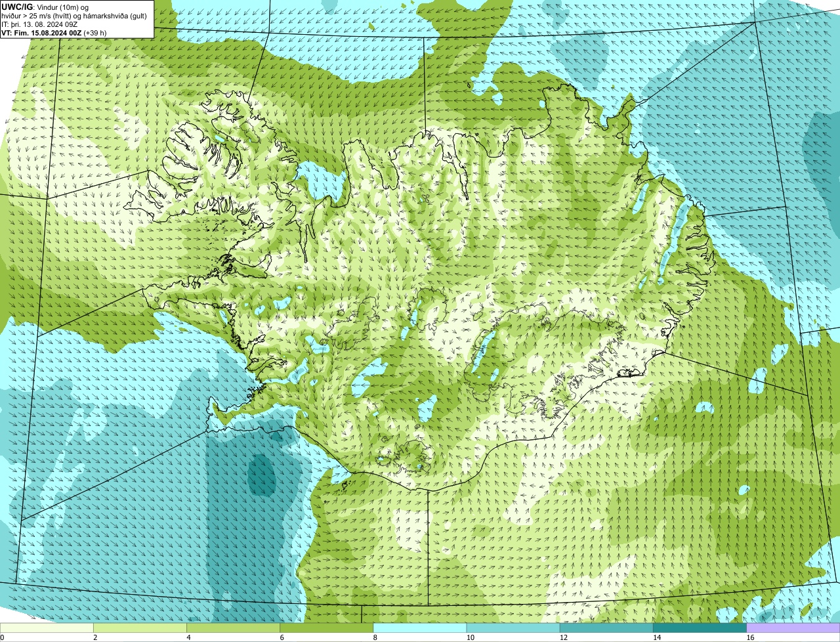Click the colorbar label "6"

pyautogui.click(x=282, y=637)
